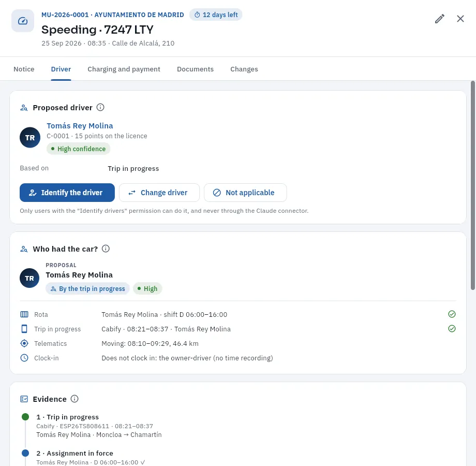Click the Who had the car? section icon
The width and height of the screenshot is (476, 466).
[x=24, y=249]
